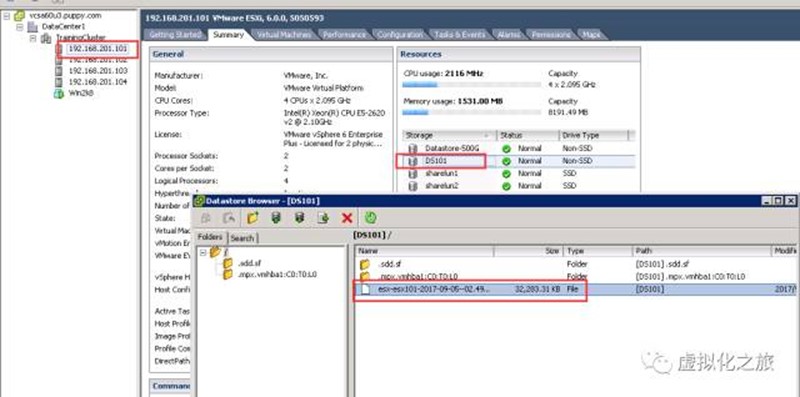
Task: Collapse the DataCenter1 tree node
Action: click(x=20, y=27)
